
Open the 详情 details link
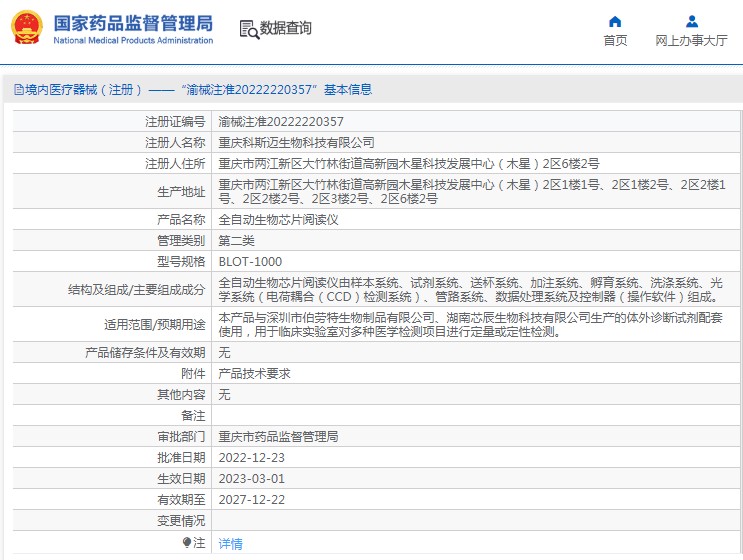pos(230,543)
